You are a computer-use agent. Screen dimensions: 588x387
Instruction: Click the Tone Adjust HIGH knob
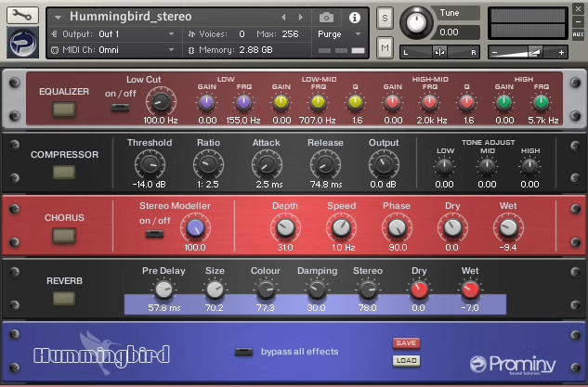[x=529, y=166]
